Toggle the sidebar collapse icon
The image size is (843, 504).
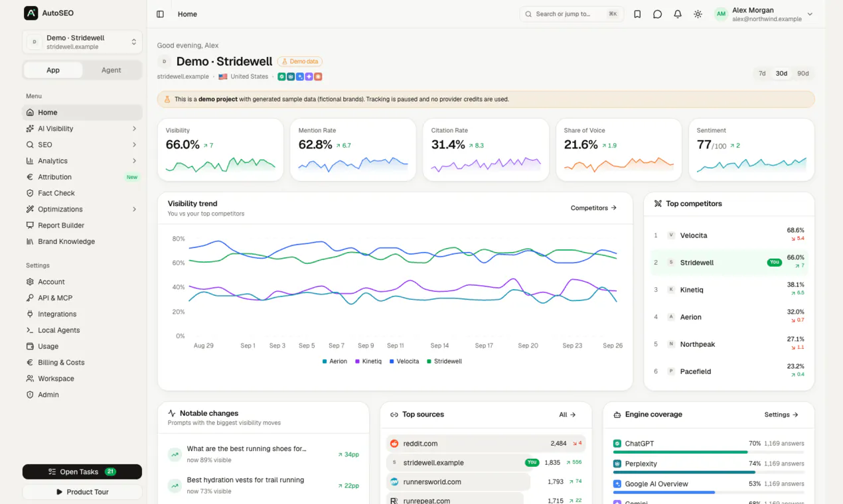click(160, 14)
